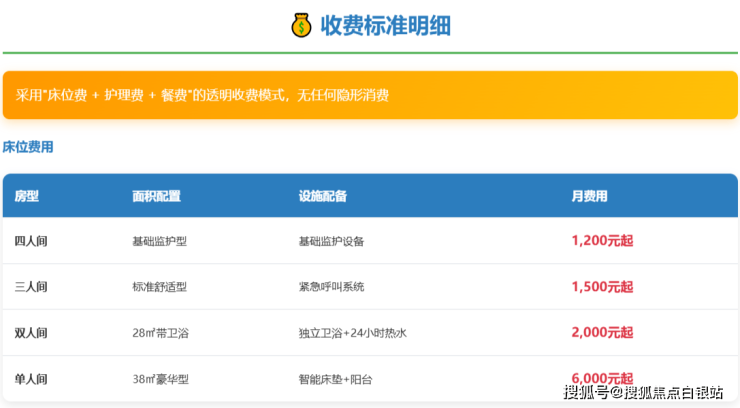Select the 三人间 room type row
Viewport: 740px width, 408px height.
click(x=31, y=287)
